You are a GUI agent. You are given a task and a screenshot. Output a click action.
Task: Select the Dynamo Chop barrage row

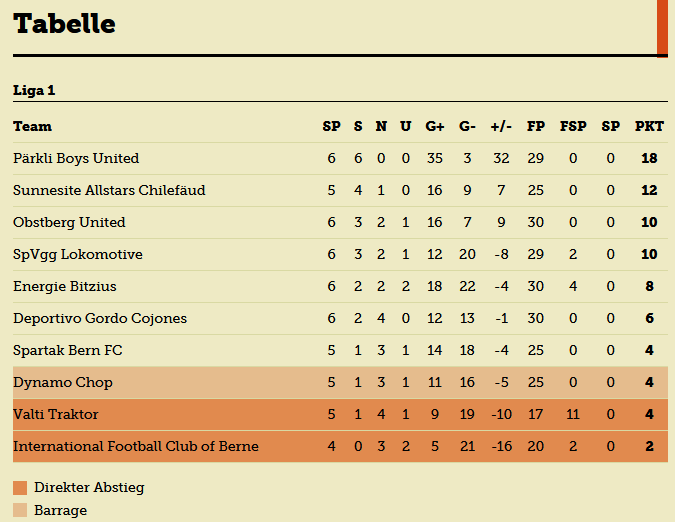(340, 383)
